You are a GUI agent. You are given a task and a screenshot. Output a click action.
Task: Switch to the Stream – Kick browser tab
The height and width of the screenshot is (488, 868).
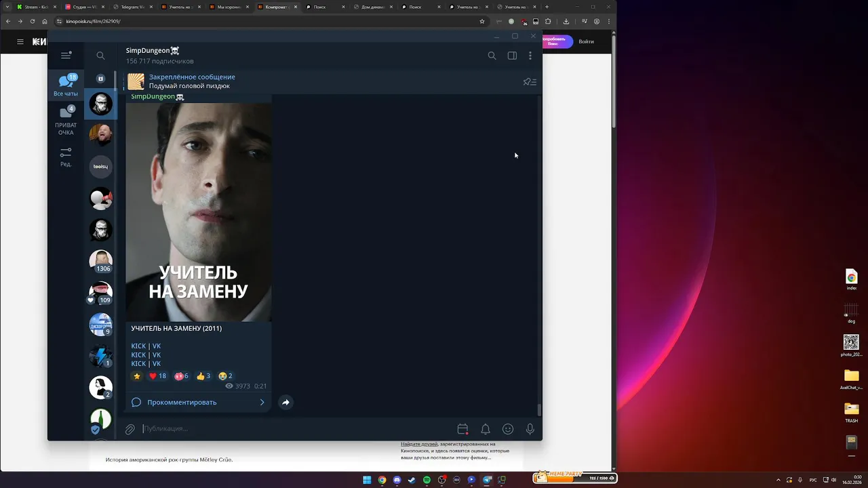tap(35, 7)
